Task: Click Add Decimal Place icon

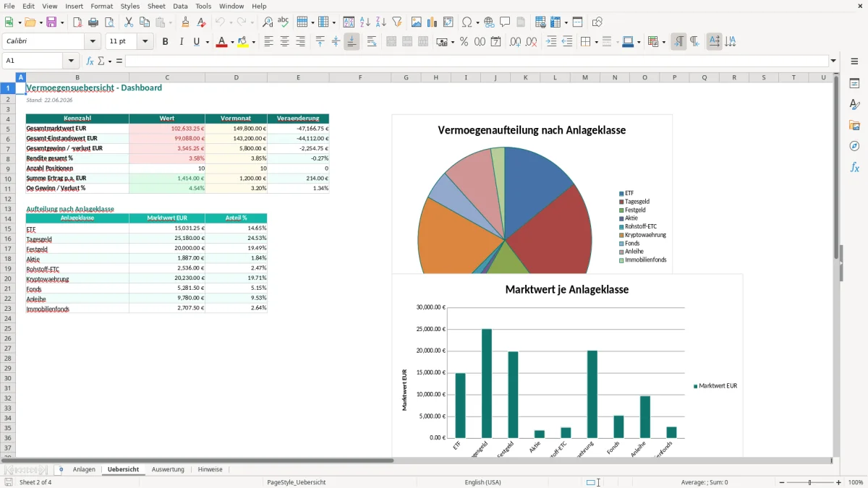Action: (x=515, y=42)
